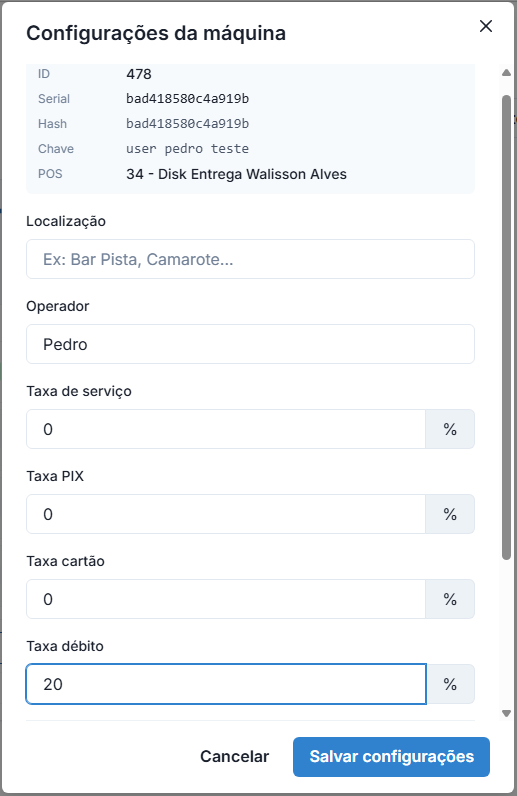Click the scrollbar down arrow
Image resolution: width=517 pixels, height=796 pixels.
pyautogui.click(x=506, y=713)
